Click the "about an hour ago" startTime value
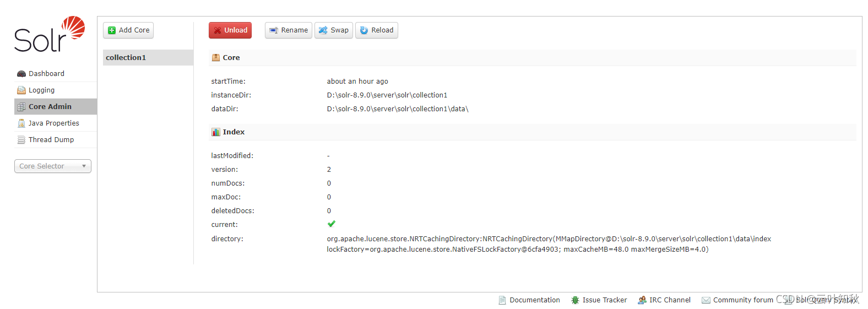 point(357,82)
